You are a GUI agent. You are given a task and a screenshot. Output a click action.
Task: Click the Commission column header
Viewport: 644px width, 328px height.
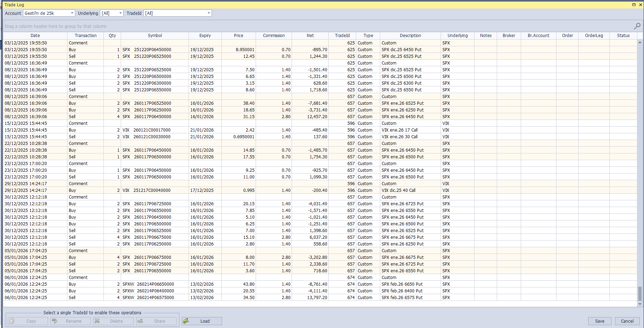click(274, 35)
